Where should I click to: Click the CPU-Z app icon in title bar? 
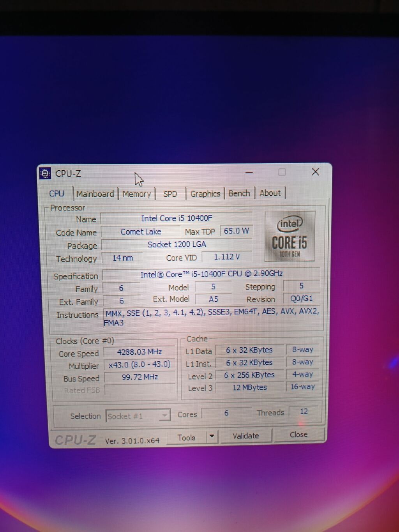coord(45,173)
